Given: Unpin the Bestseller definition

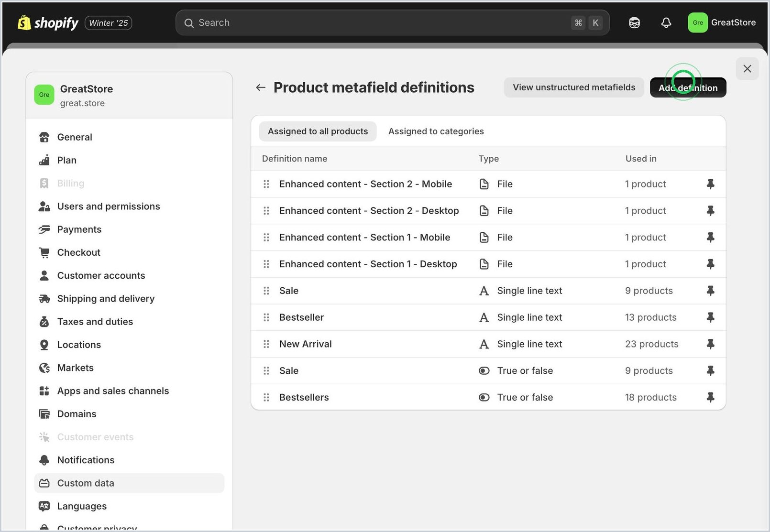Looking at the screenshot, I should pyautogui.click(x=711, y=317).
